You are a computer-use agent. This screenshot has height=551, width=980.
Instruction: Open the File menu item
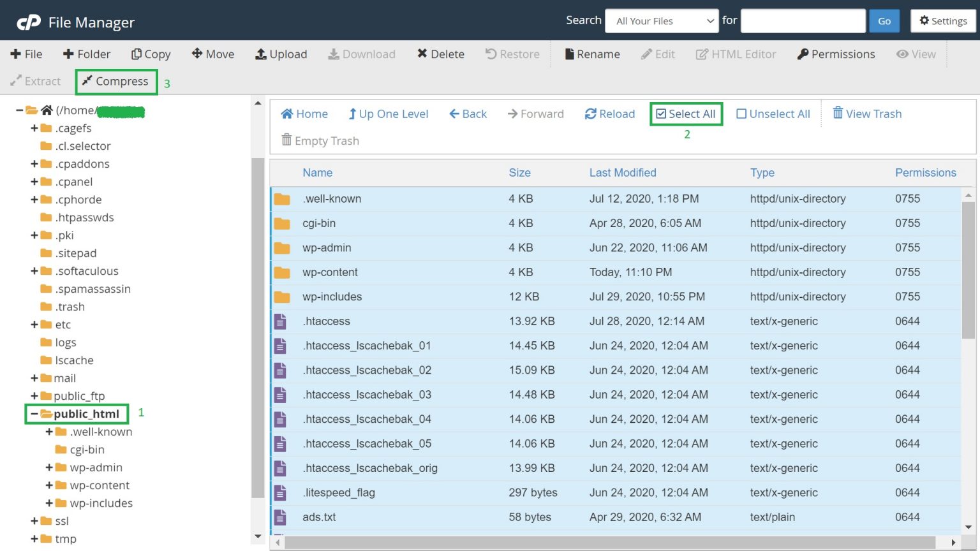(x=27, y=54)
